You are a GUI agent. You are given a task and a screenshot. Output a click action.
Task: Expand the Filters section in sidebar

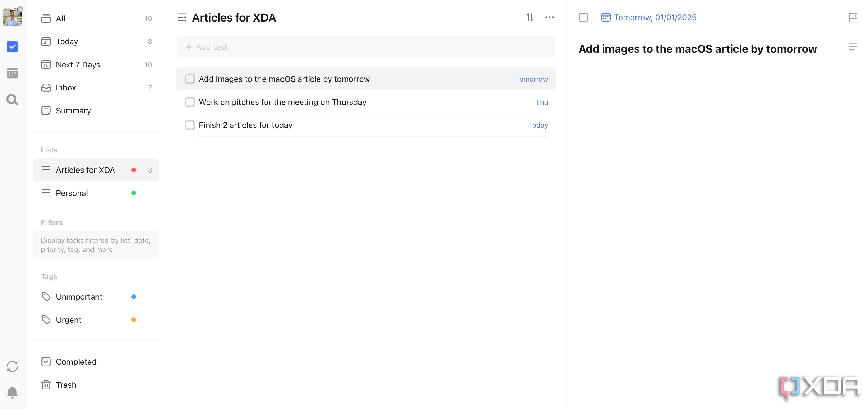tap(52, 222)
